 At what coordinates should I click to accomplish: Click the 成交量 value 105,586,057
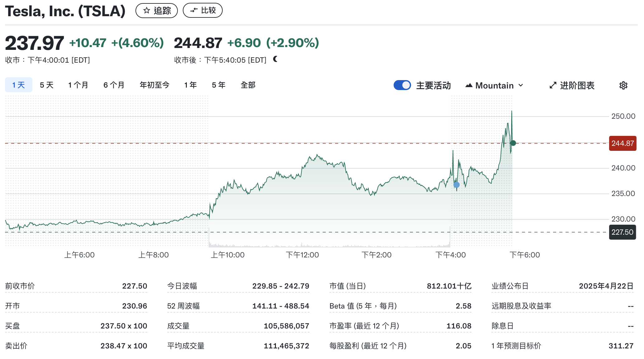pos(286,326)
